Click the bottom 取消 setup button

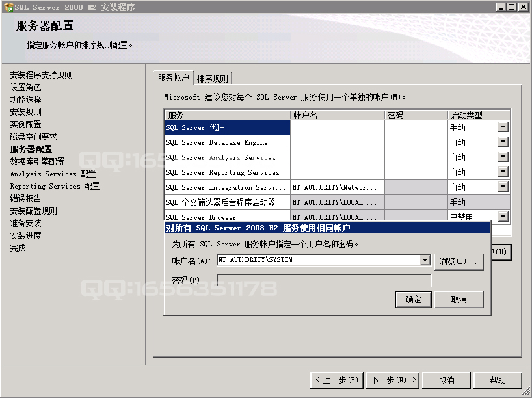point(447,380)
